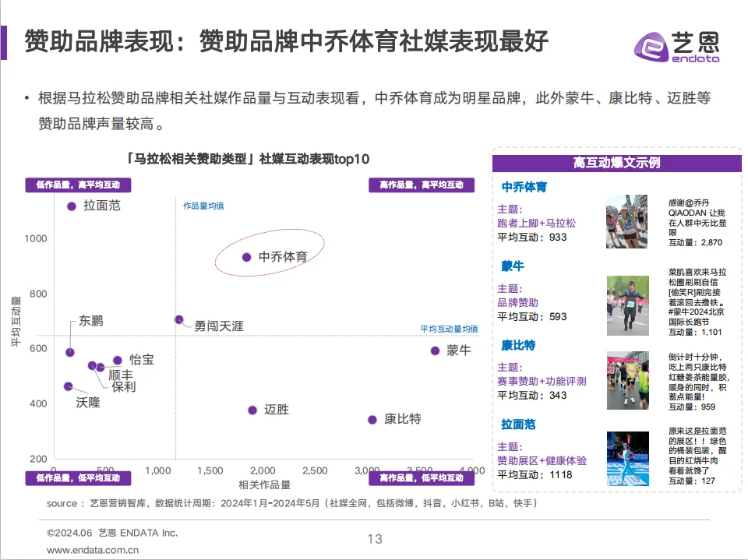Click the 赛事赞助+功能评测 topic text

click(x=542, y=382)
